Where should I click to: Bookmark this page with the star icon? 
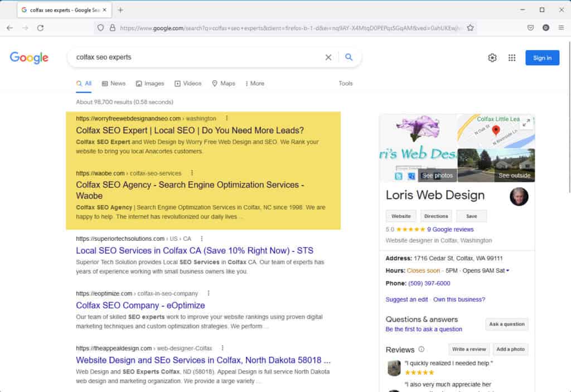pos(470,28)
